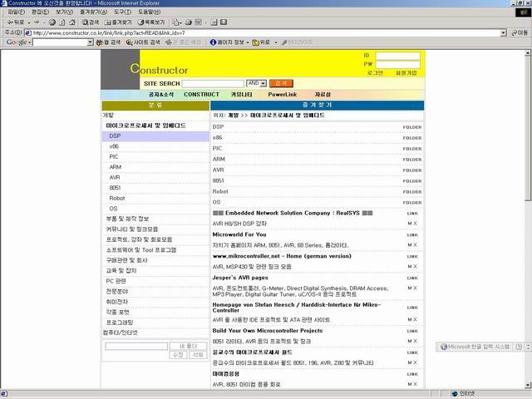The width and height of the screenshot is (532, 399).
Task: Refresh the current page
Action: [62, 22]
